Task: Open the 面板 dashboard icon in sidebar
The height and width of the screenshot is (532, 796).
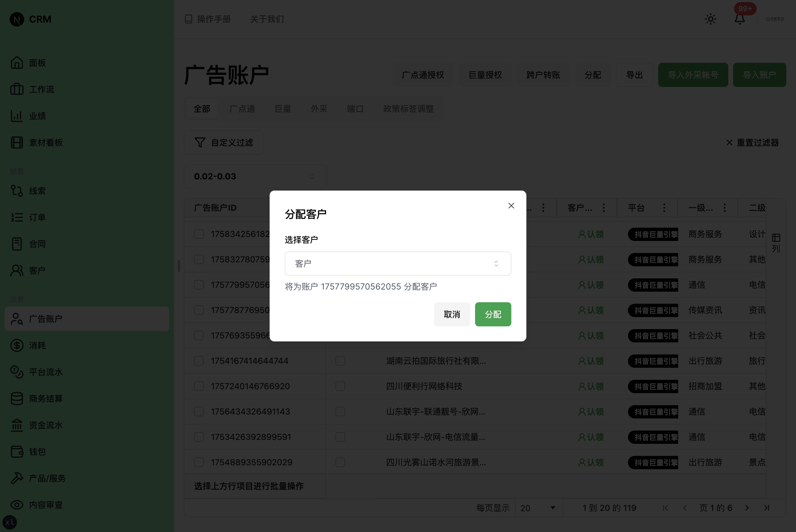Action: [x=17, y=62]
